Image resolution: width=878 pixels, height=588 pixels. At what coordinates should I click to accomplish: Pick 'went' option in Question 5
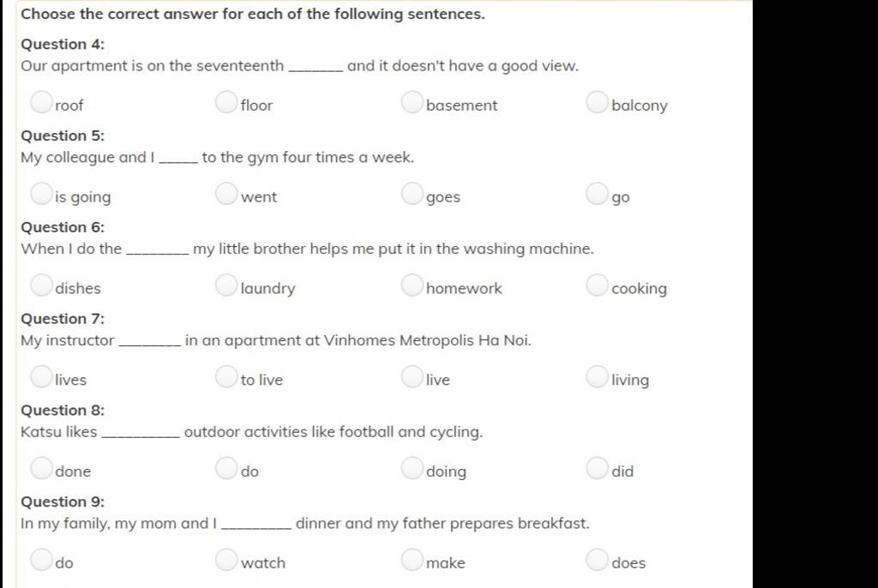(226, 193)
